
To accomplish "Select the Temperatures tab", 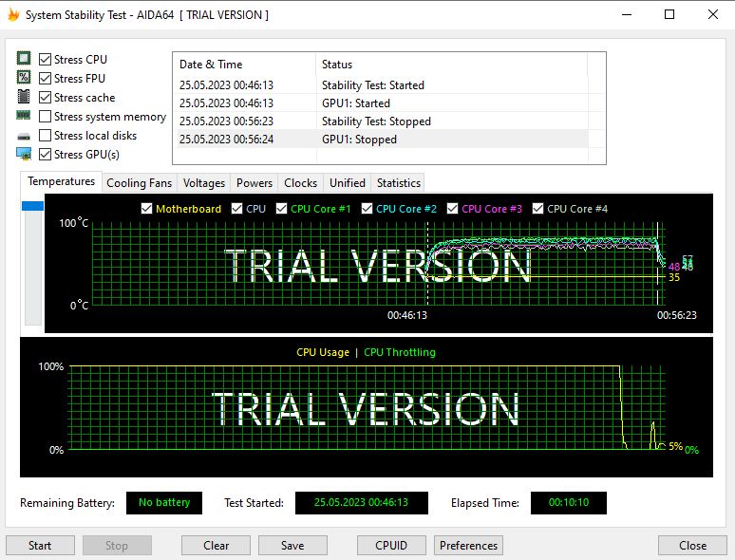I will coord(61,182).
